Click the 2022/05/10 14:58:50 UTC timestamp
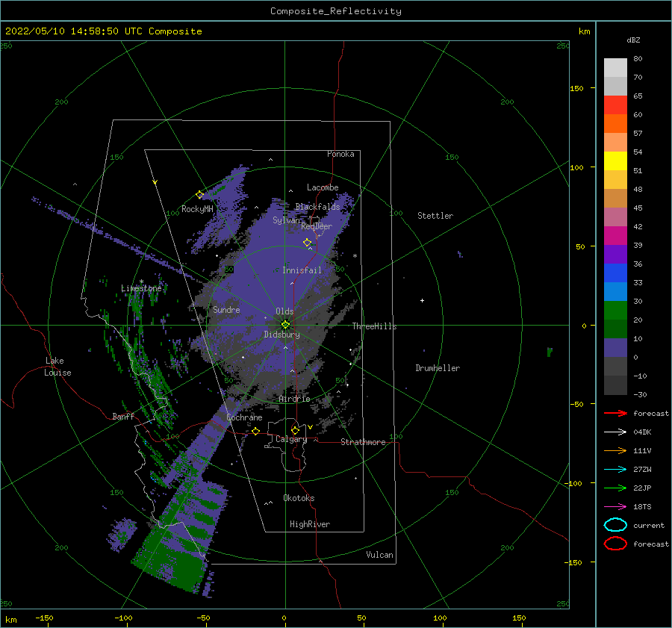 pyautogui.click(x=65, y=31)
